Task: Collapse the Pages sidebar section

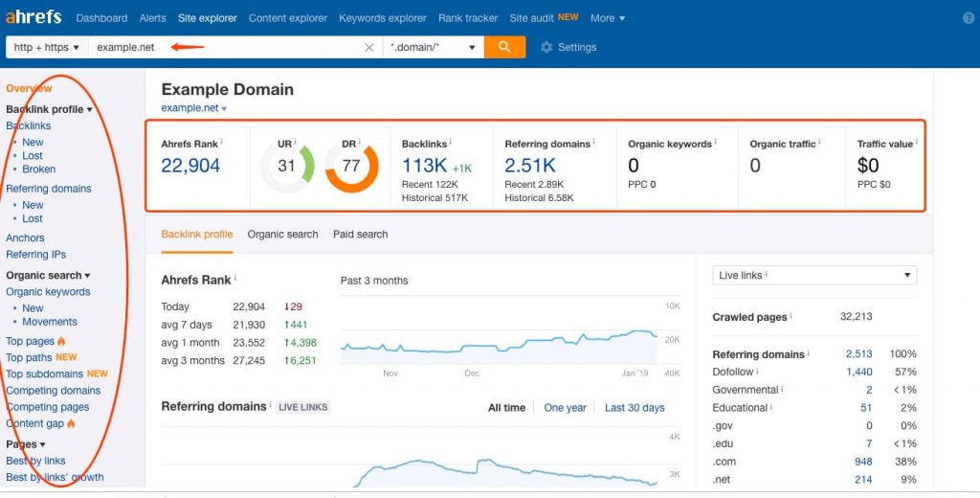Action: point(26,444)
